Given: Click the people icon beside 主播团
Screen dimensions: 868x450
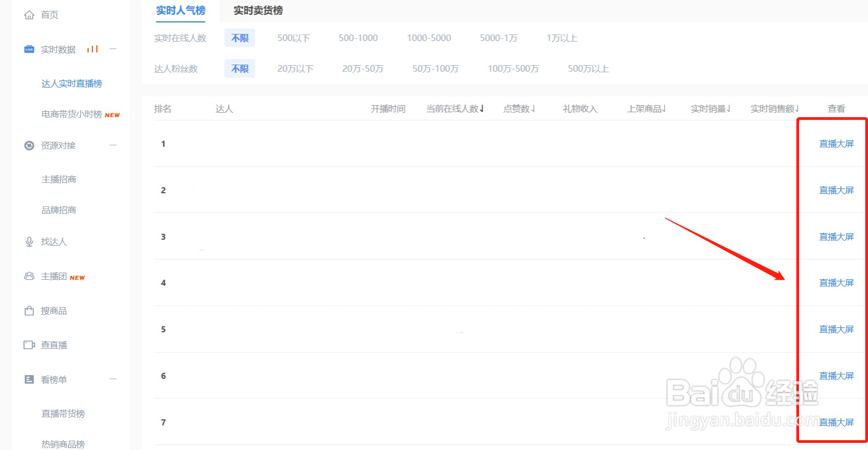Looking at the screenshot, I should [x=29, y=276].
